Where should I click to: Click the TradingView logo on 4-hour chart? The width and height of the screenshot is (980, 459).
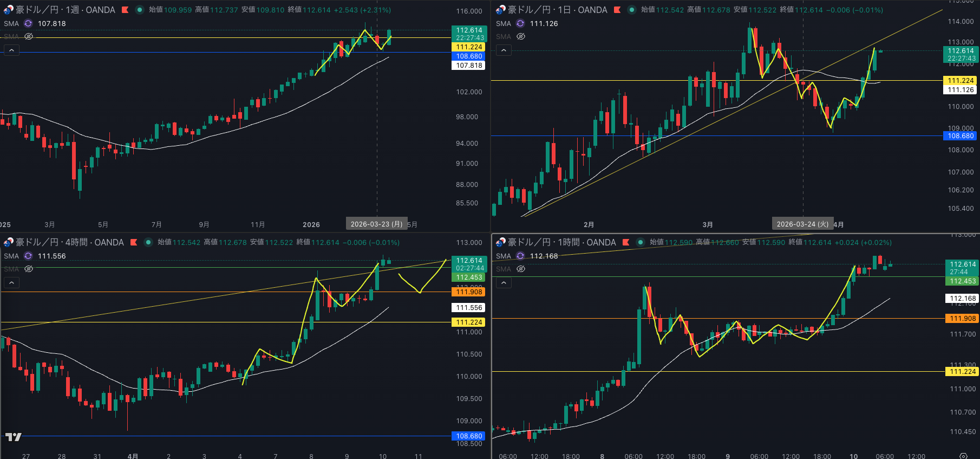click(14, 437)
